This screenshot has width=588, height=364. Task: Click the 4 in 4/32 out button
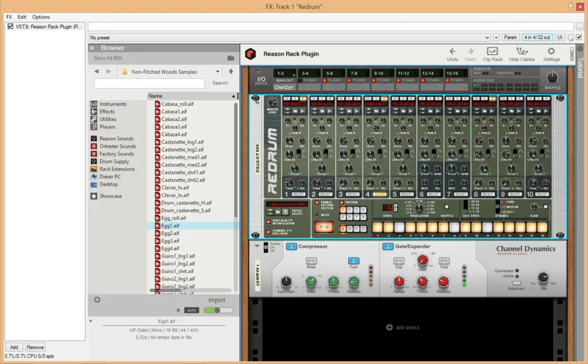pyautogui.click(x=537, y=38)
